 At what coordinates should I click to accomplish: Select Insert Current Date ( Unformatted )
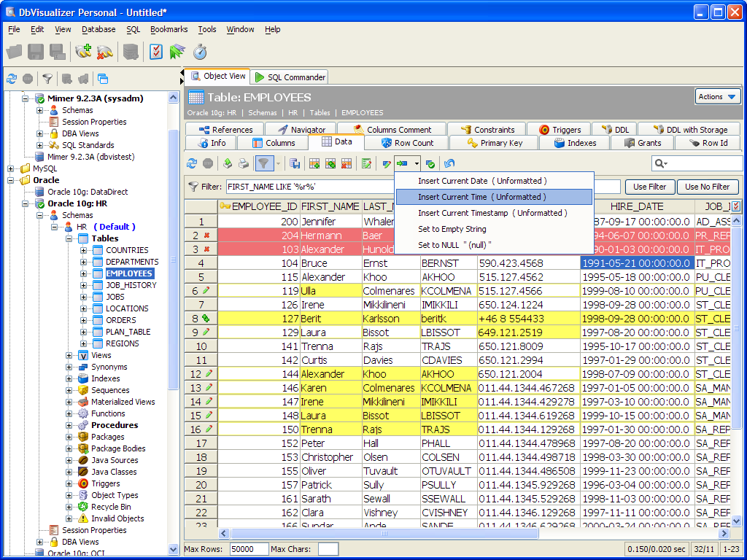[x=494, y=181]
